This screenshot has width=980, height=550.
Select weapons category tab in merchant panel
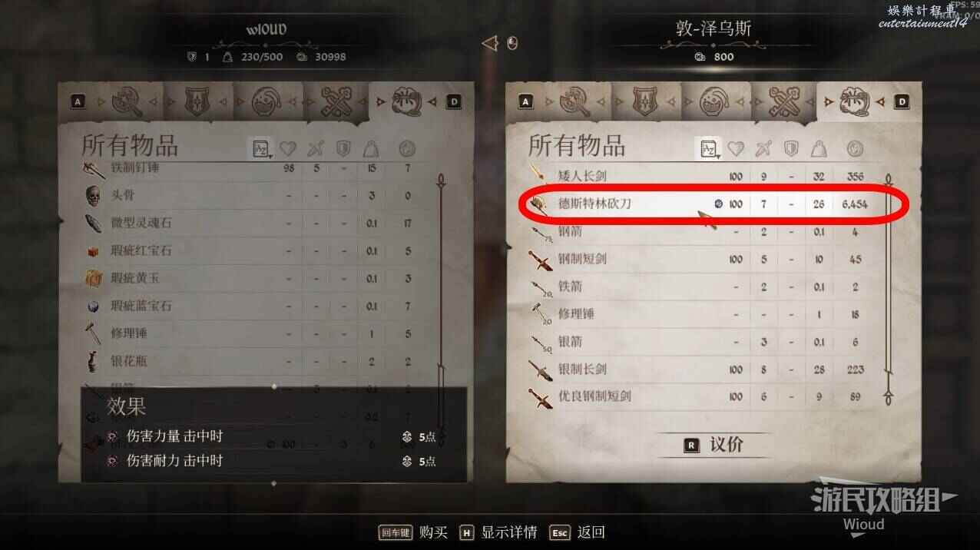coord(576,101)
